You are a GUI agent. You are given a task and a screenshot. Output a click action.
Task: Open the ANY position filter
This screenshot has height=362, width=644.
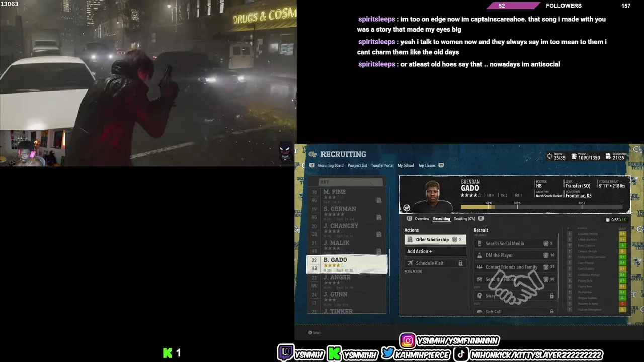click(x=351, y=182)
